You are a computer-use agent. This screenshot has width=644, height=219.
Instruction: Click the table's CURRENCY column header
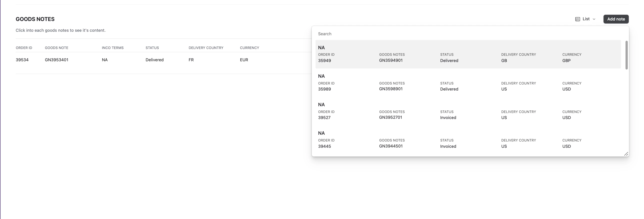point(249,48)
